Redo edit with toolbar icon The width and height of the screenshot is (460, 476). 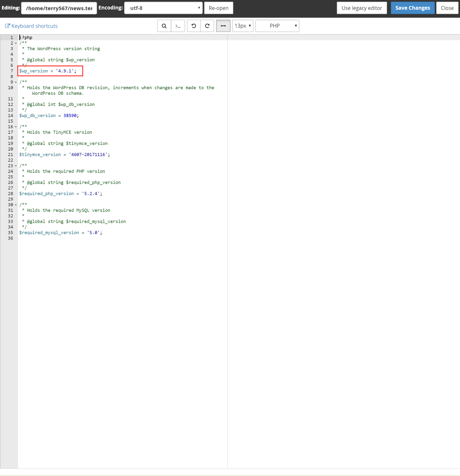tap(207, 26)
